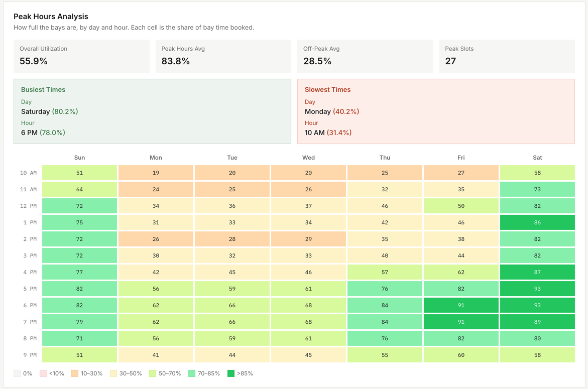Select the Monday 9 PM cell showing 41
The width and height of the screenshot is (588, 389).
156,355
